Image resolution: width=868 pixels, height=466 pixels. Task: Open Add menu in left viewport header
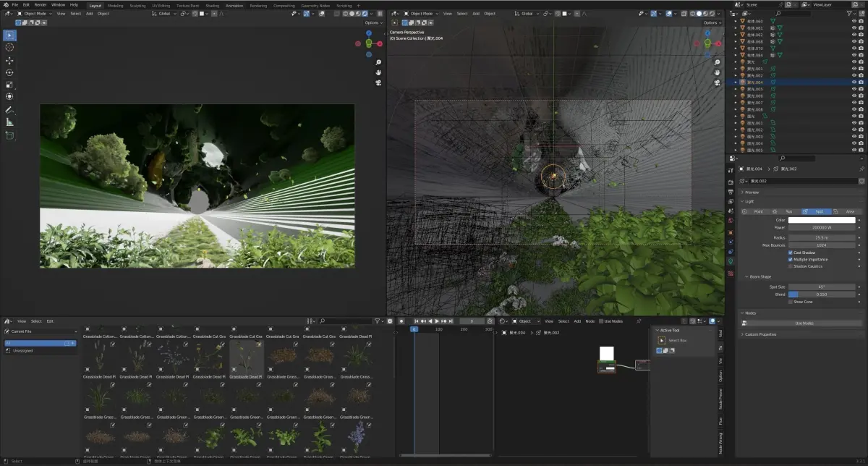tap(89, 13)
